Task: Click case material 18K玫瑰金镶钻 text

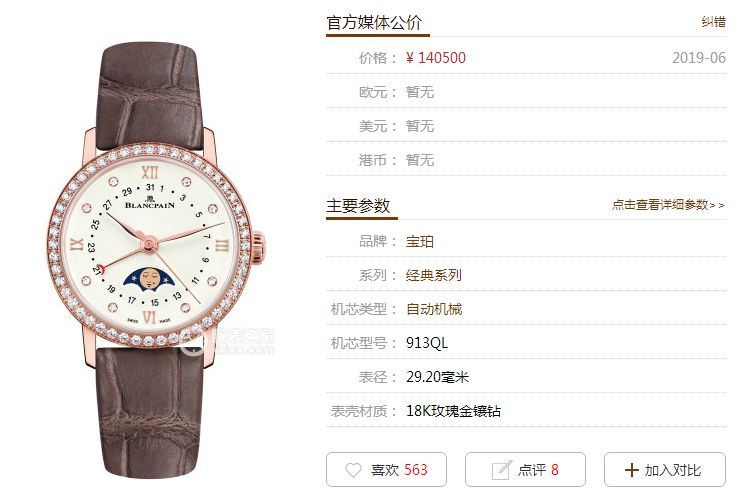Action: coord(453,411)
